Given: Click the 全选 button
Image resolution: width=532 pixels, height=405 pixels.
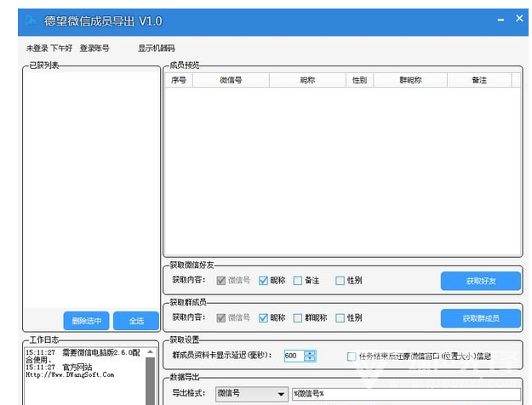Looking at the screenshot, I should point(136,321).
